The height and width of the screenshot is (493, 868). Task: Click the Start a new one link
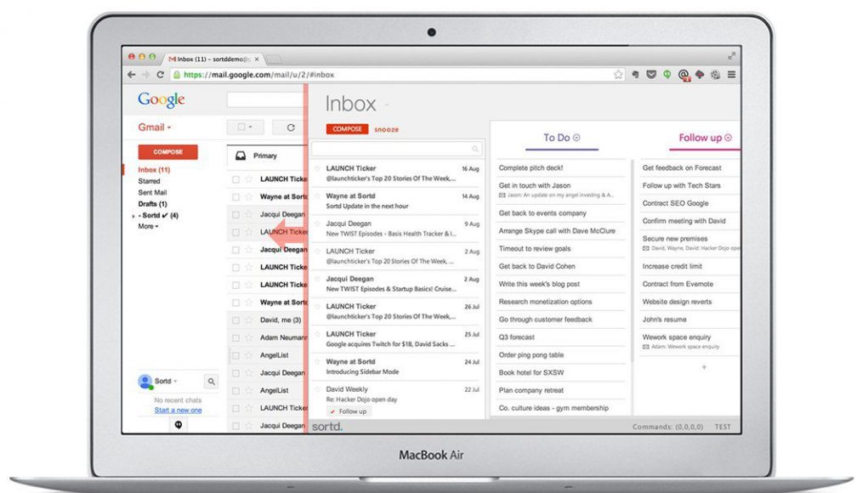178,410
